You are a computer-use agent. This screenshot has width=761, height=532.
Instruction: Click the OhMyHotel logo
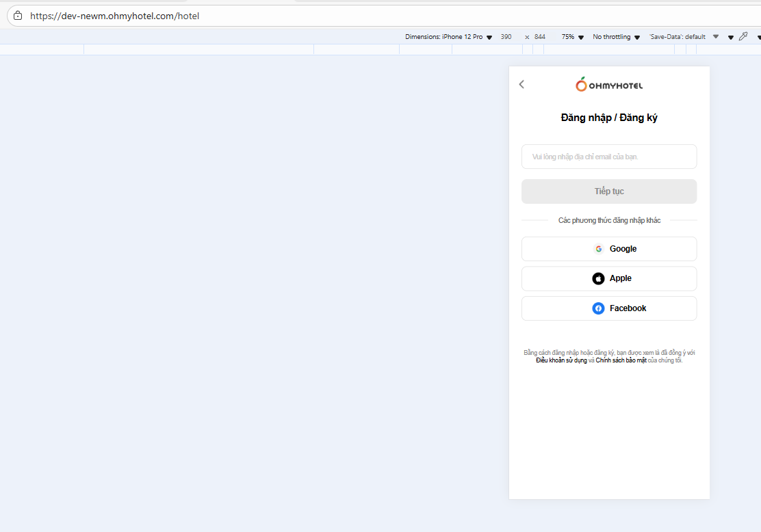(609, 85)
